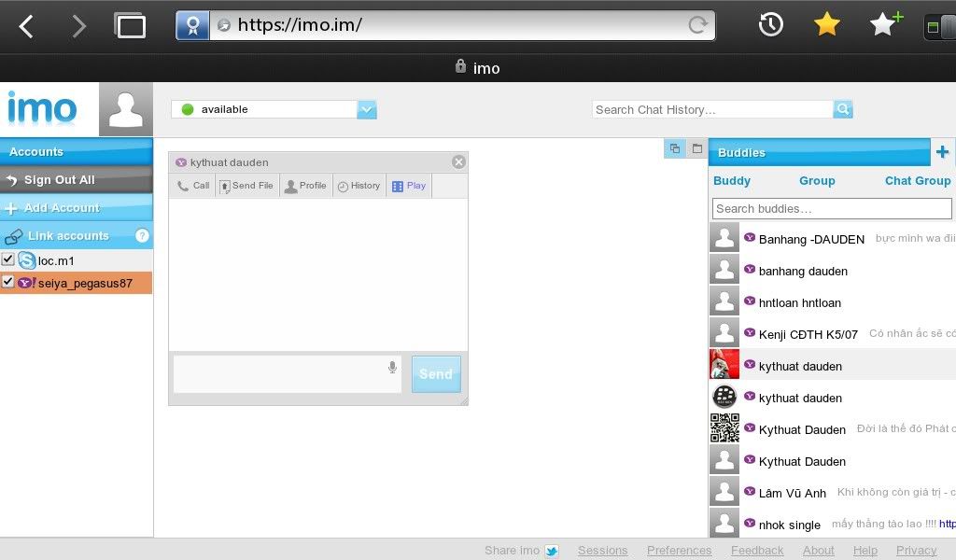Go forward with the browser forward arrow
The height and width of the screenshot is (560, 956).
[x=78, y=25]
